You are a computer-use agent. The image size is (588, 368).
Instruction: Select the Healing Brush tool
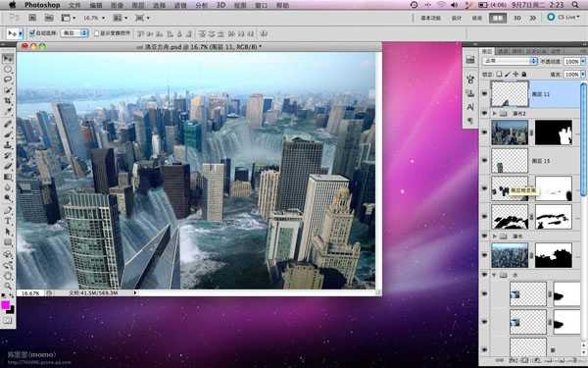point(8,124)
